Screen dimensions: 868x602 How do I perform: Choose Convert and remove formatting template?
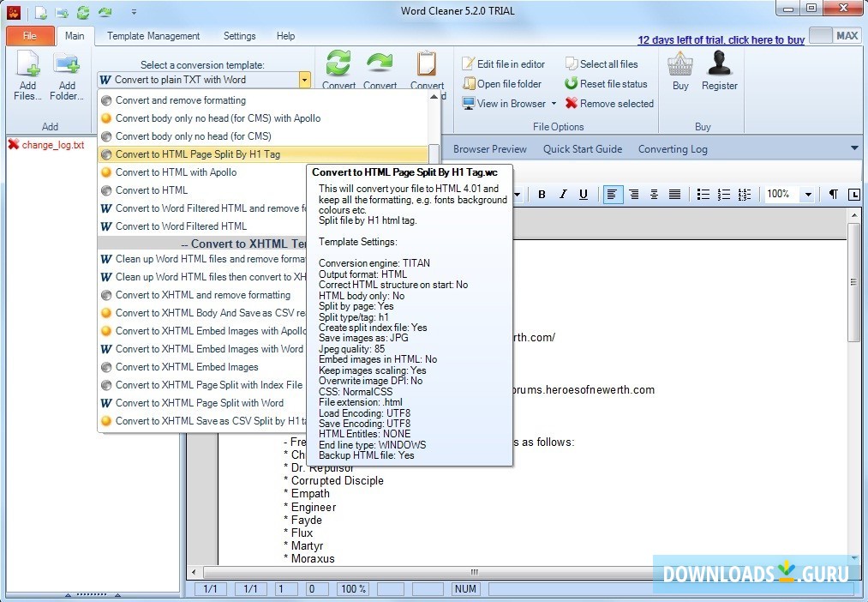[x=264, y=100]
